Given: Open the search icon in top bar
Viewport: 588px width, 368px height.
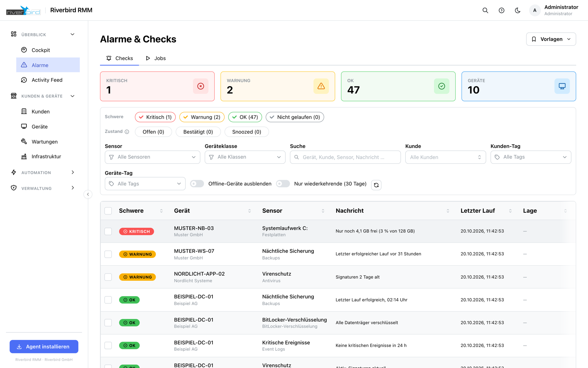Looking at the screenshot, I should click(x=485, y=10).
